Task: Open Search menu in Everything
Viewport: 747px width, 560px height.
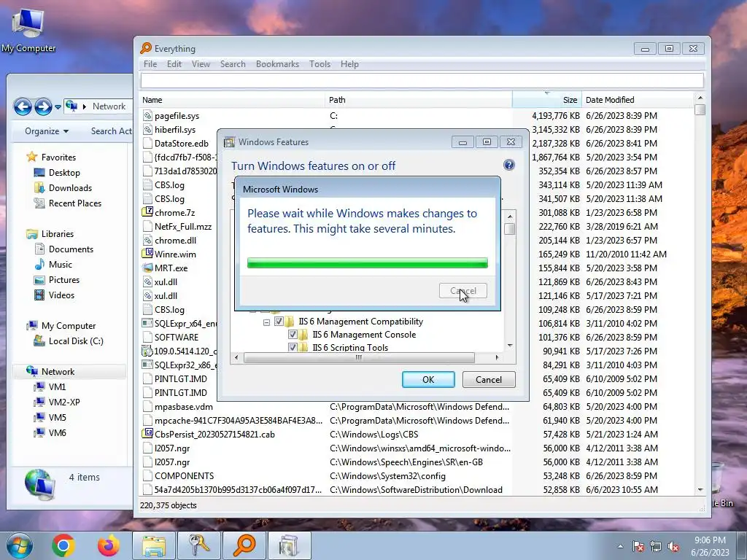Action: pos(233,64)
